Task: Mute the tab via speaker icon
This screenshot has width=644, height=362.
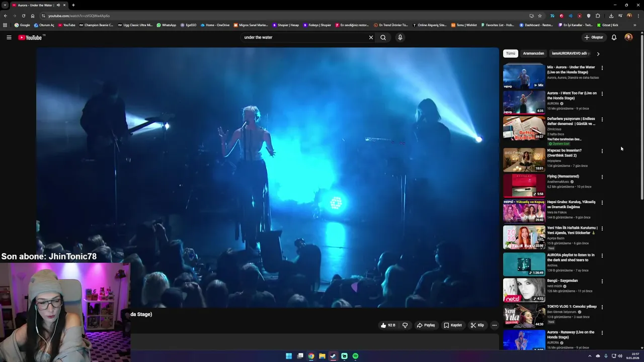Action: point(58,5)
